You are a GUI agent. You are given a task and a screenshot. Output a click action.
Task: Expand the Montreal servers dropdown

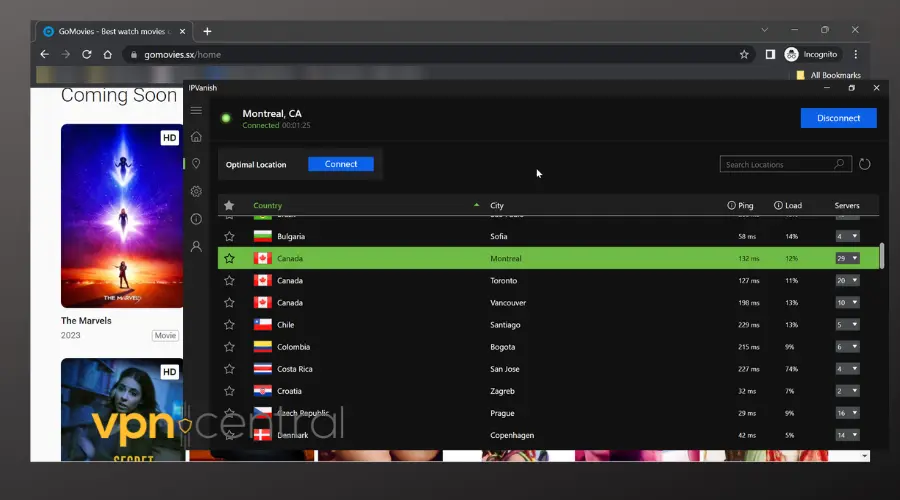coord(847,258)
